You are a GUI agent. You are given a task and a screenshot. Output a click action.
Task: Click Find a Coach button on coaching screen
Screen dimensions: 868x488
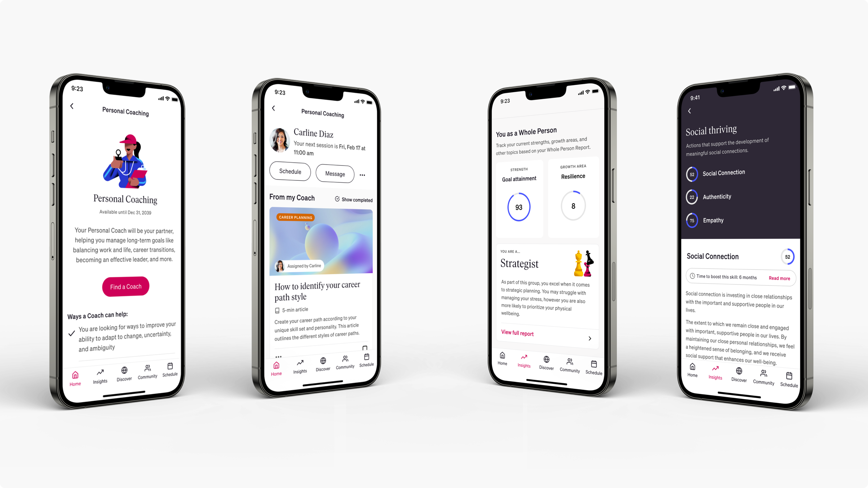(125, 286)
